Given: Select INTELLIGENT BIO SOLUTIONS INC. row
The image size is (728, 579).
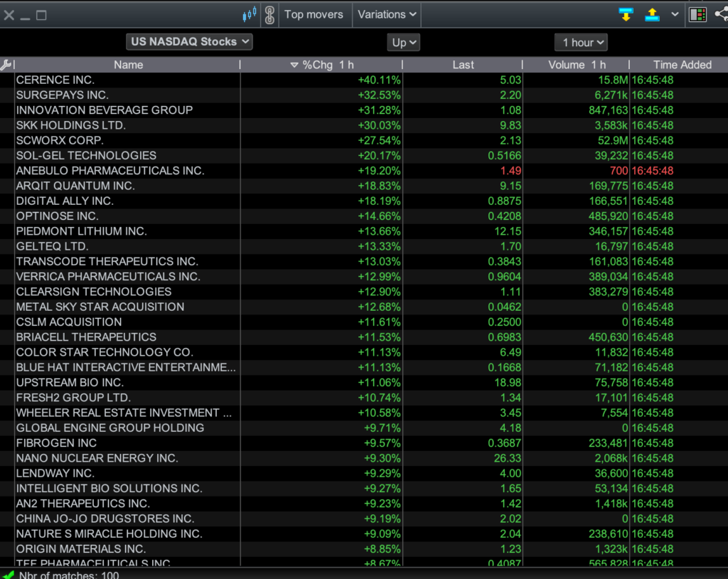Looking at the screenshot, I should coord(364,489).
